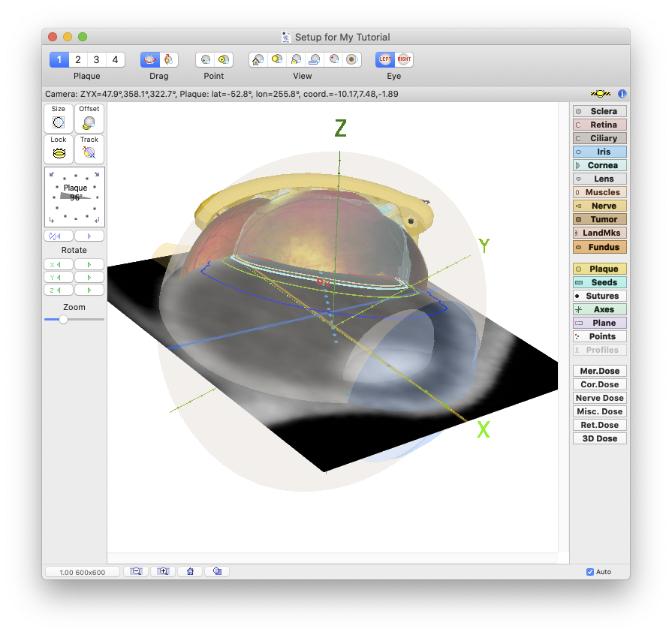672x635 pixels.
Task: Click the info icon in status line
Action: 622,94
